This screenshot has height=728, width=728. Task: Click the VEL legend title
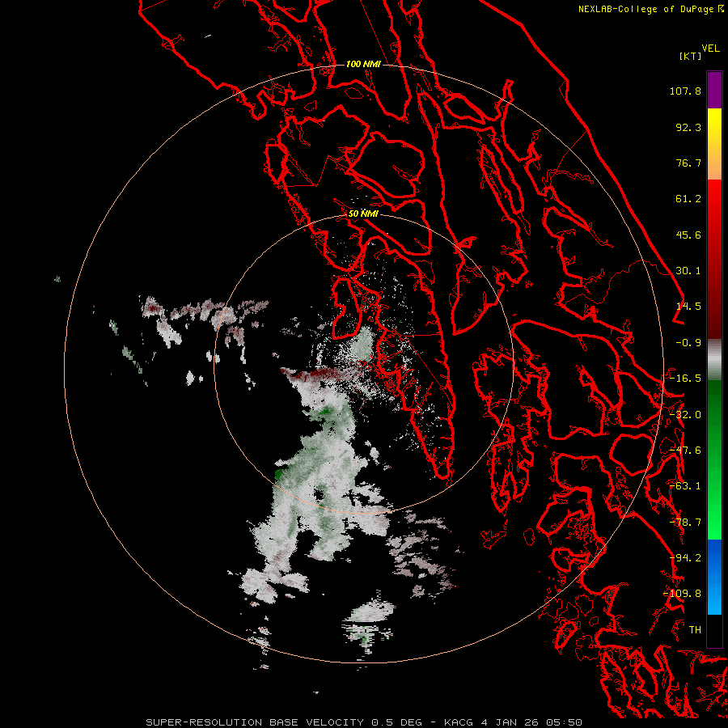710,49
